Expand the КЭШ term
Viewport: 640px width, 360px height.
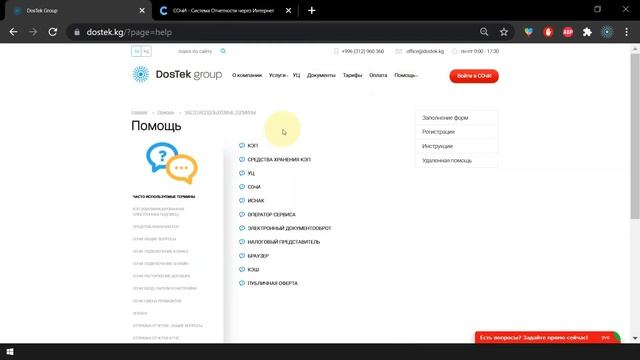click(253, 269)
